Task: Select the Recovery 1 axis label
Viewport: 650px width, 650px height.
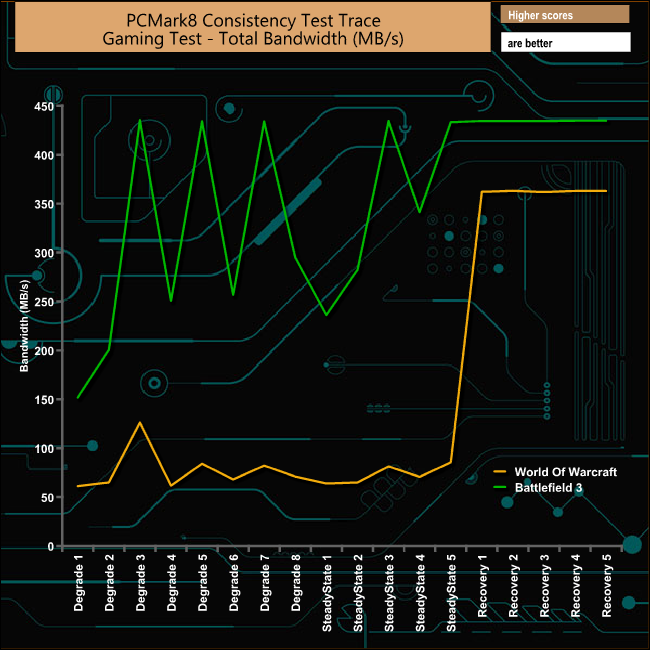Action: tap(482, 586)
